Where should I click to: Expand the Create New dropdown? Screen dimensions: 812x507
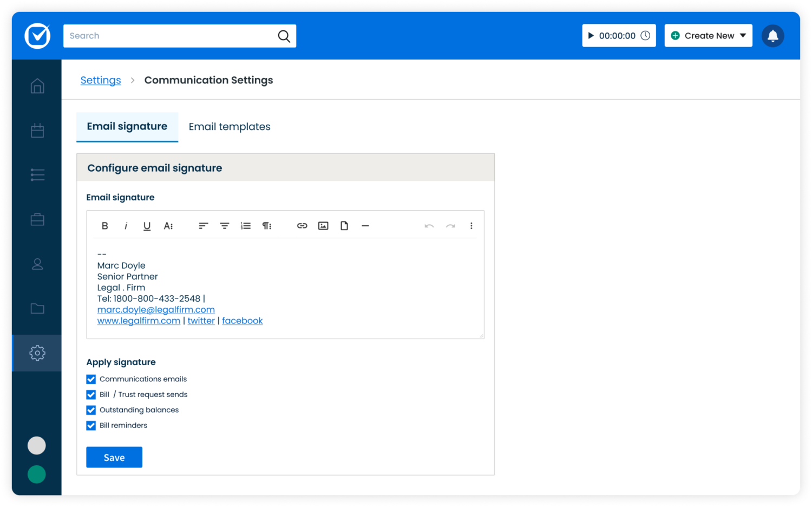708,35
